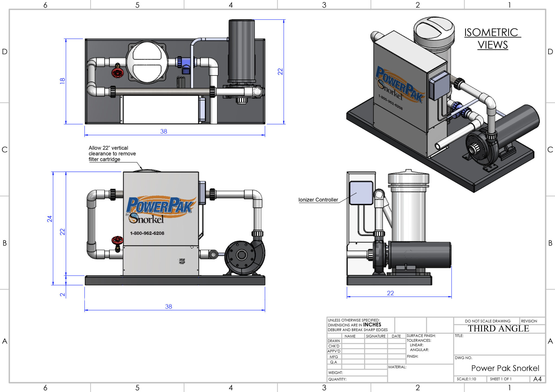Click the 1-800-962-6208 phone number on front panel
This screenshot has width=555, height=392.
147,233
